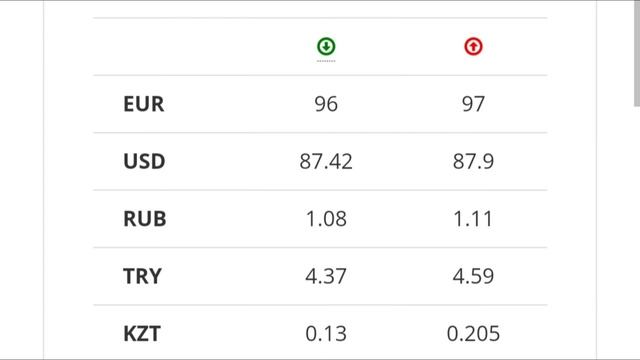Click the RUB sell rate 1.11
The height and width of the screenshot is (360, 640).
[x=473, y=219]
